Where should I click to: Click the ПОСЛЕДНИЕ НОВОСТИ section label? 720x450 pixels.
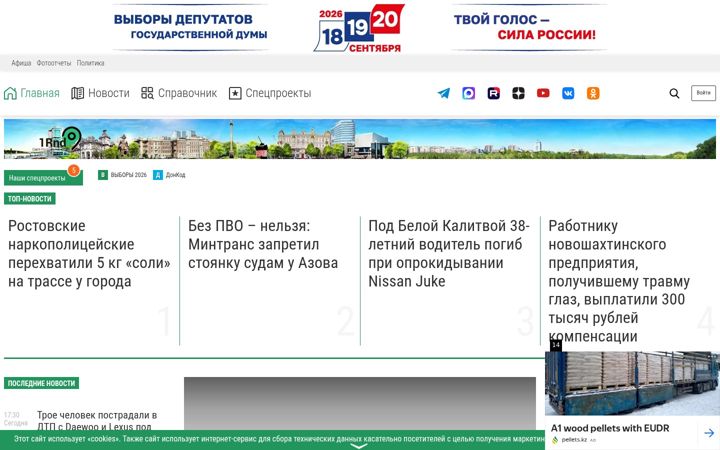(41, 383)
